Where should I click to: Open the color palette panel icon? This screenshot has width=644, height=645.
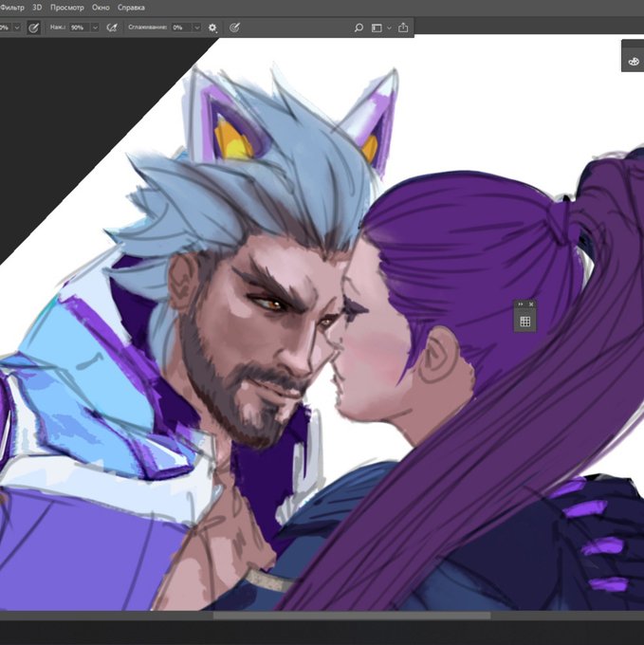click(634, 62)
